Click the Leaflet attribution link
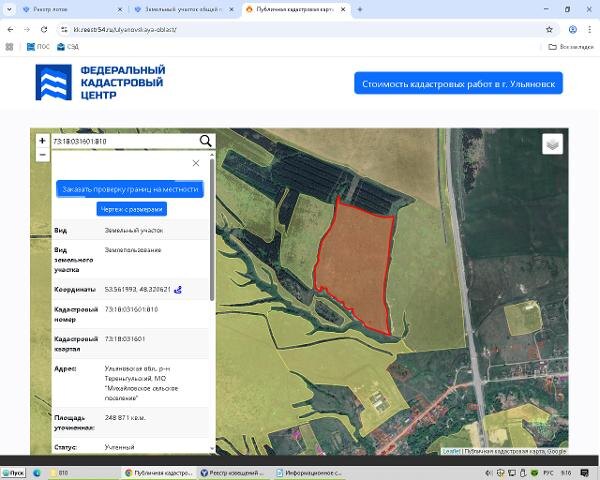This screenshot has height=480, width=600. (x=452, y=452)
